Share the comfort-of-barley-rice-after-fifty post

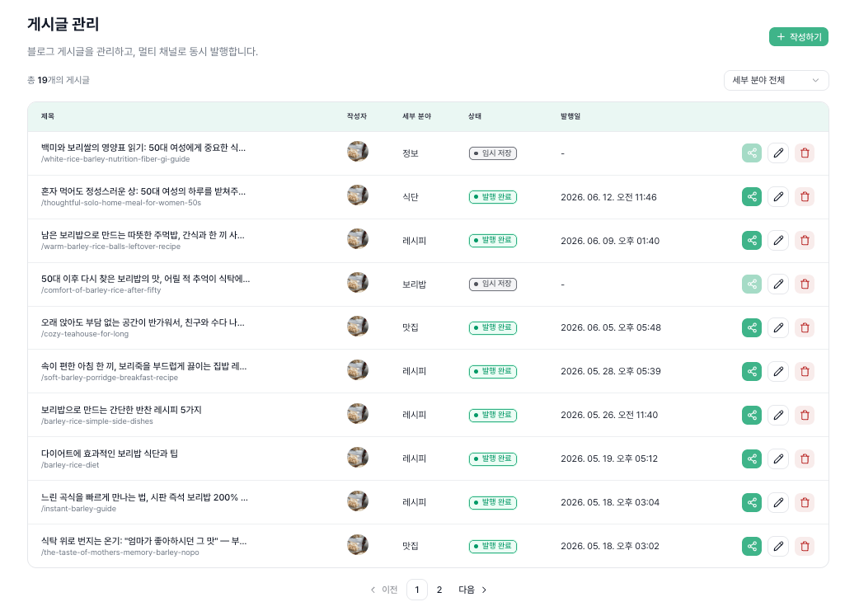point(752,284)
